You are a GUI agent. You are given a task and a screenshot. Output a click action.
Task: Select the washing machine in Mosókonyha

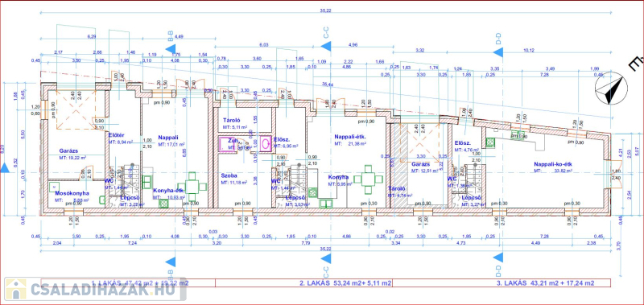click(x=54, y=187)
